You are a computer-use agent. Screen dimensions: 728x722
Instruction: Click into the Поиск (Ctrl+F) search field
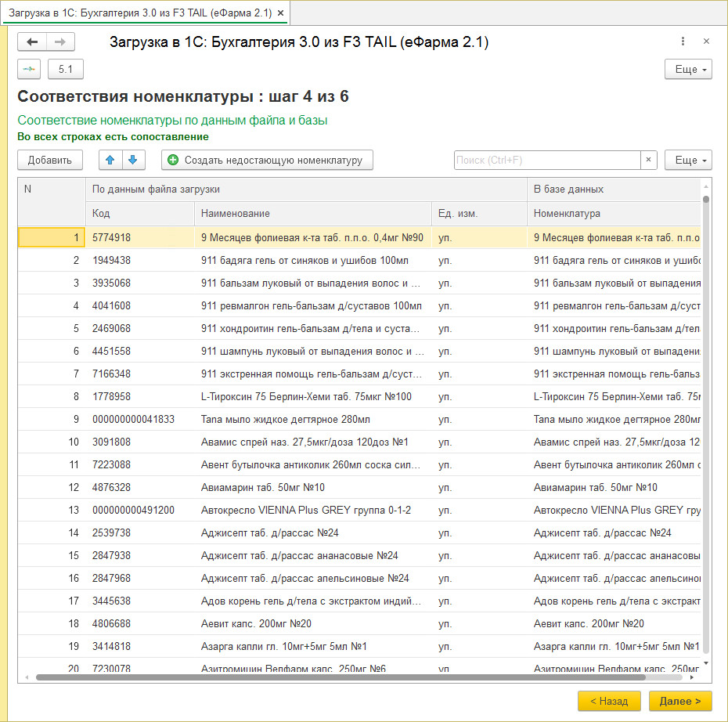tap(547, 161)
